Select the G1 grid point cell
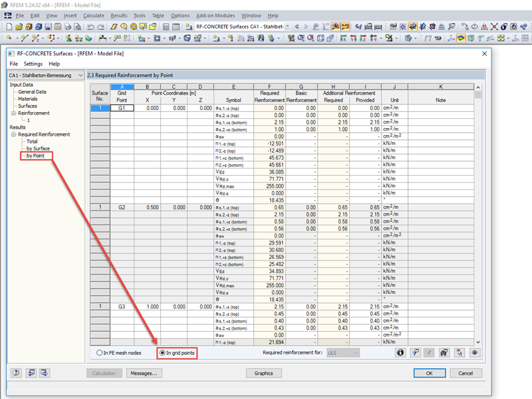Viewport: 532px width, 399px height. tap(122, 108)
